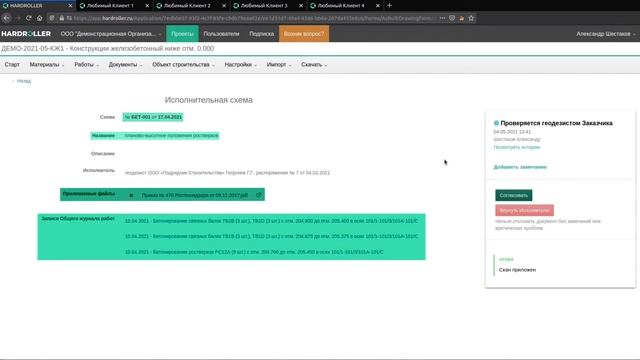Go to the browser home icon
The width and height of the screenshot is (640, 360).
click(x=40, y=18)
